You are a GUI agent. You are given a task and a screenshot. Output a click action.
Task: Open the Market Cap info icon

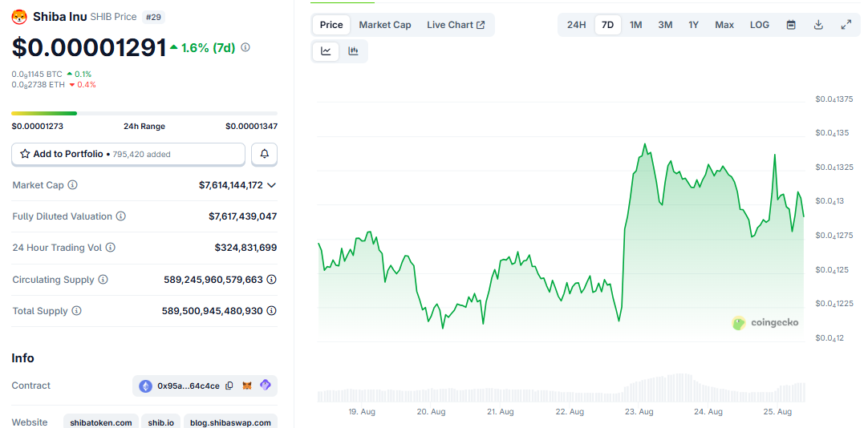[x=72, y=185]
